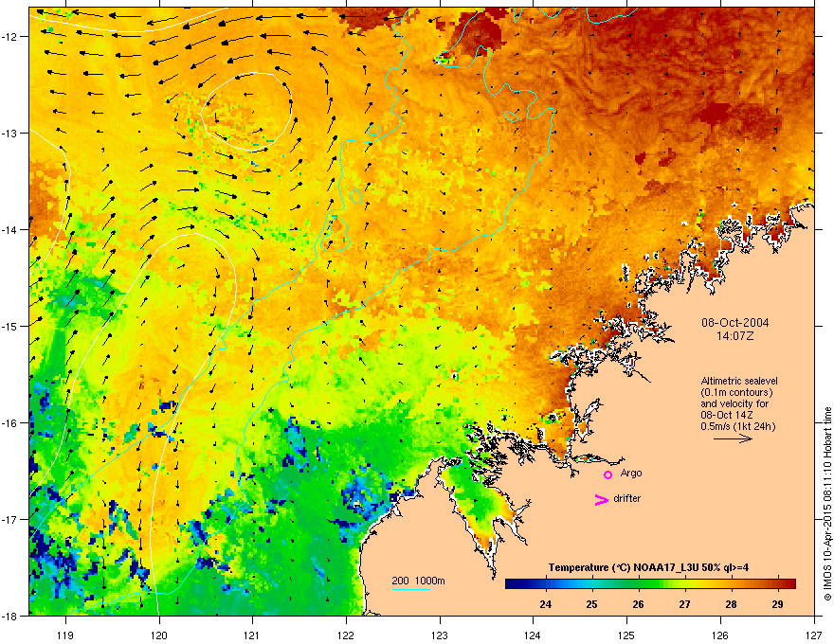Viewport: 834px width, 644px height.
Task: Click the color bar label 26
Action: pos(638,604)
